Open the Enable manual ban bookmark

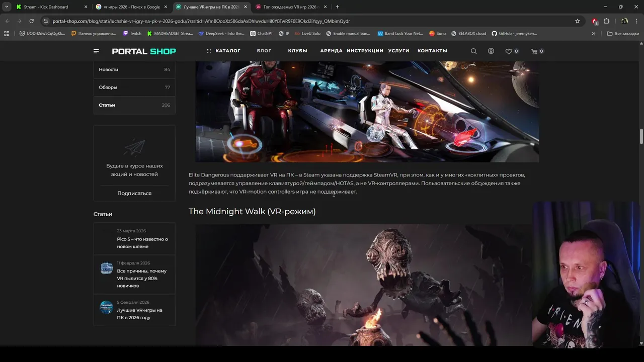348,34
